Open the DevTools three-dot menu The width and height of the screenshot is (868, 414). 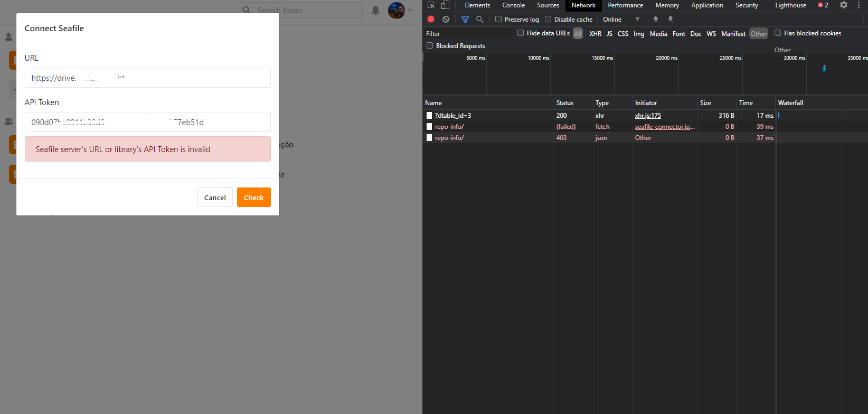point(858,5)
